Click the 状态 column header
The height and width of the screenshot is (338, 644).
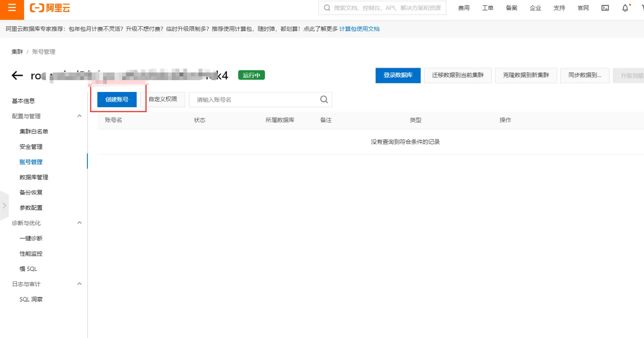(200, 120)
